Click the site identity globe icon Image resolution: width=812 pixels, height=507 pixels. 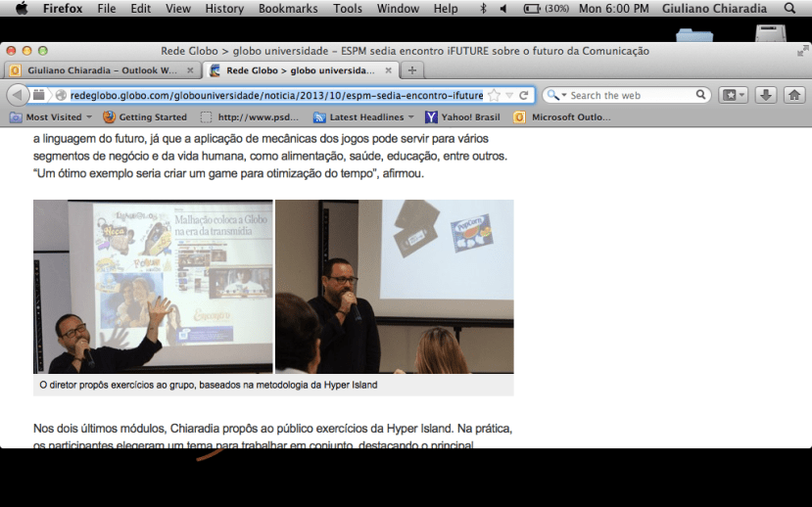[x=61, y=95]
